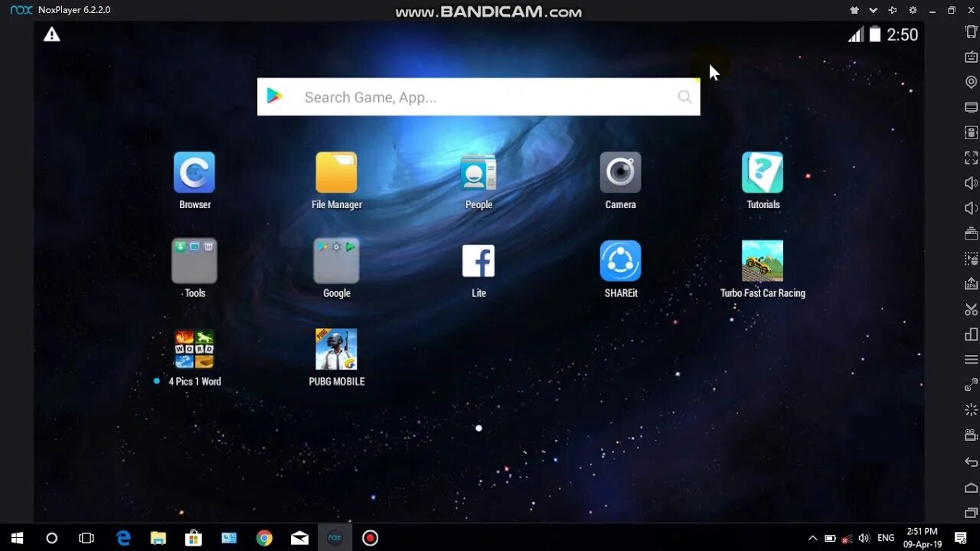Click the shake device icon in sidebar

coord(971,31)
